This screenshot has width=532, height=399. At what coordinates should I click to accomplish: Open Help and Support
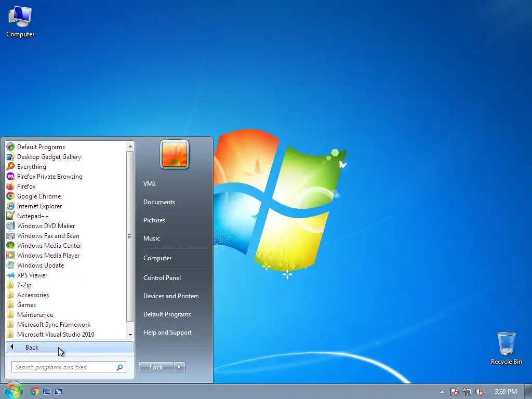tap(168, 332)
